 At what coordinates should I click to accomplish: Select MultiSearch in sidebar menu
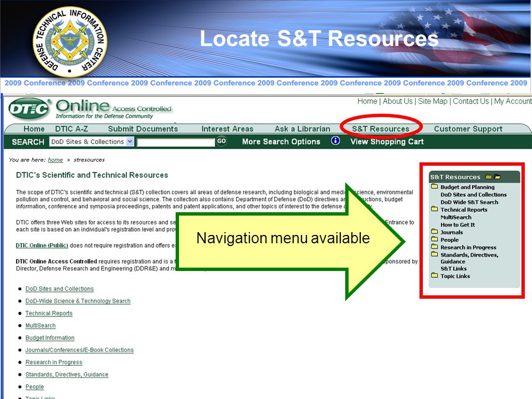tap(456, 217)
